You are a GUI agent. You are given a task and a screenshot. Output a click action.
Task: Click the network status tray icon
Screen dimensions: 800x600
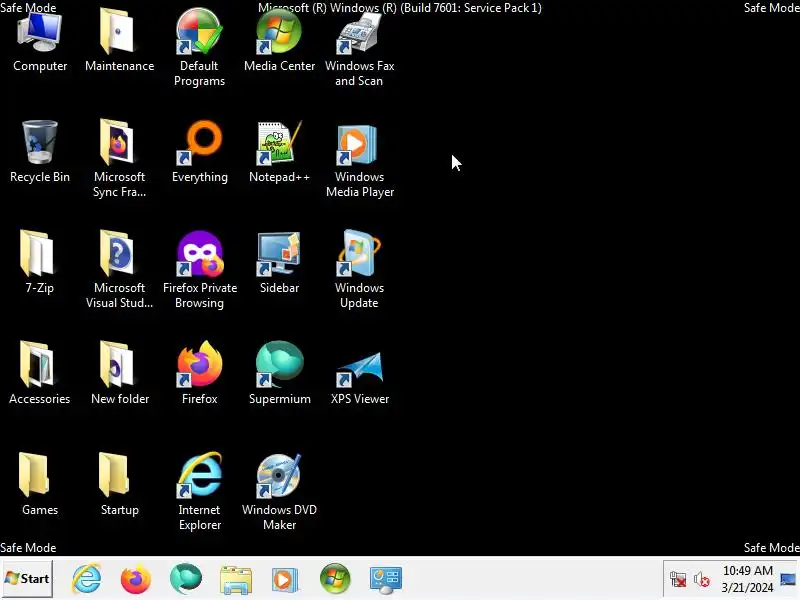(678, 580)
